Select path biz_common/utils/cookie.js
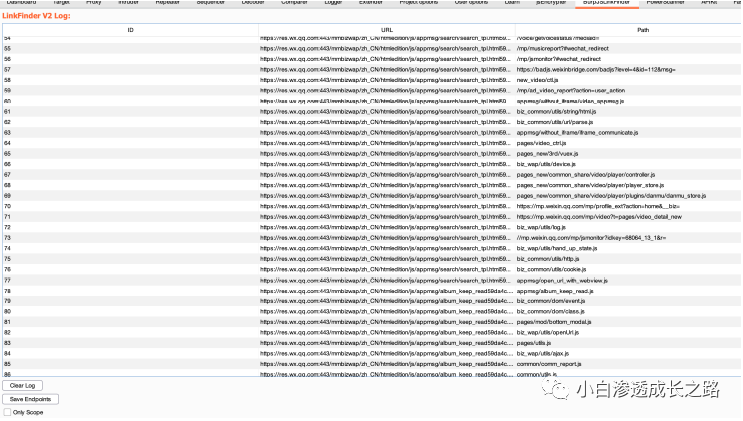743x421 pixels. (x=551, y=269)
